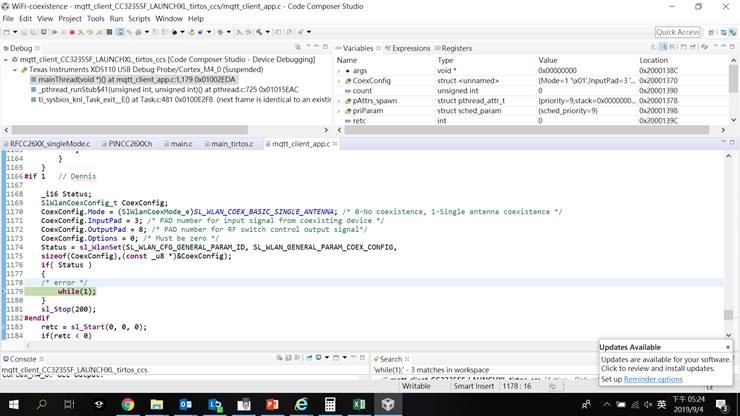Viewport: 740px width, 416px height.
Task: Select the _pthread_runStub$41 stack frame
Action: (x=165, y=89)
